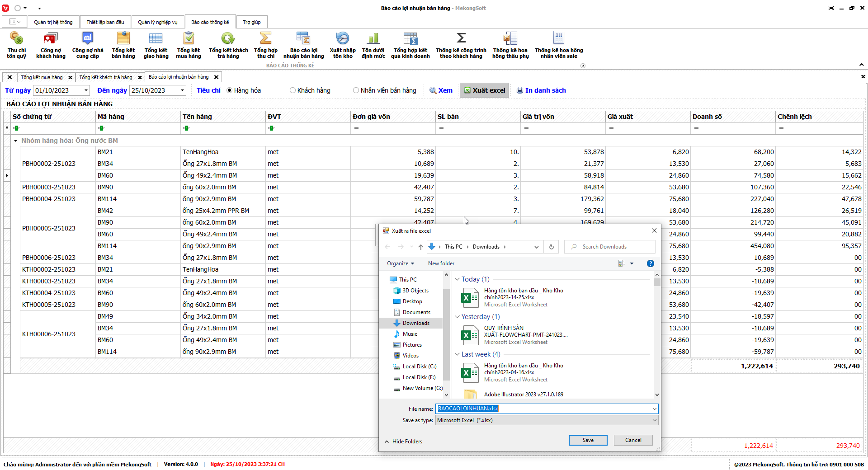
Task: Switch to Tổng kết mua hàng tab
Action: tap(42, 77)
